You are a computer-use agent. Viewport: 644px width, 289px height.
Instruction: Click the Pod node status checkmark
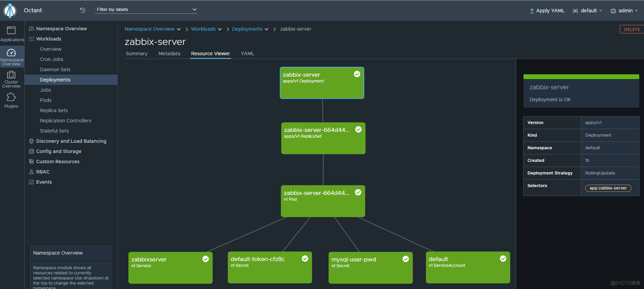(358, 192)
